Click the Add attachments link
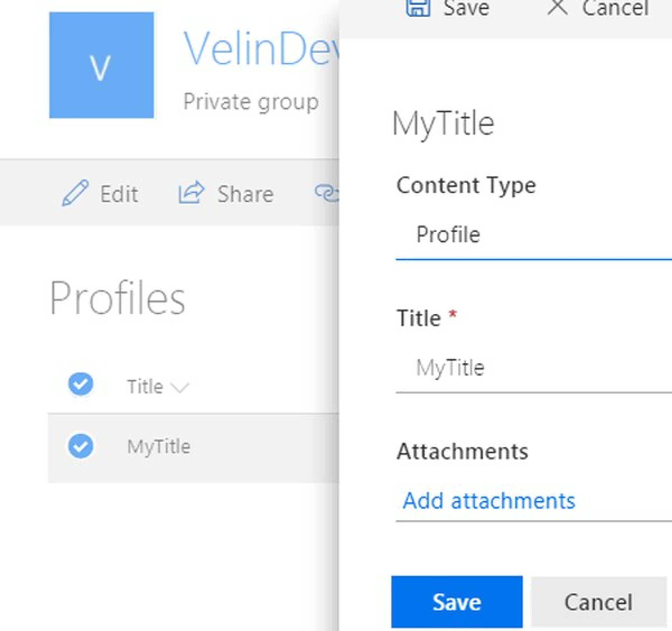The image size is (672, 631). 489,501
